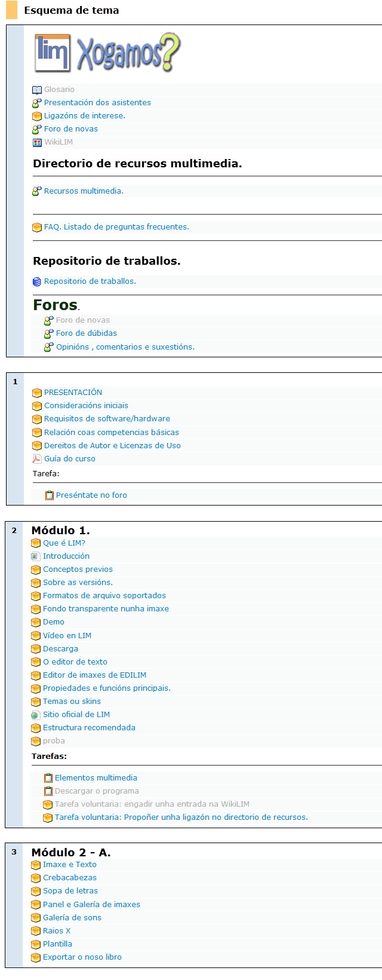
Task: Click the Glosario book icon
Action: coord(37,90)
